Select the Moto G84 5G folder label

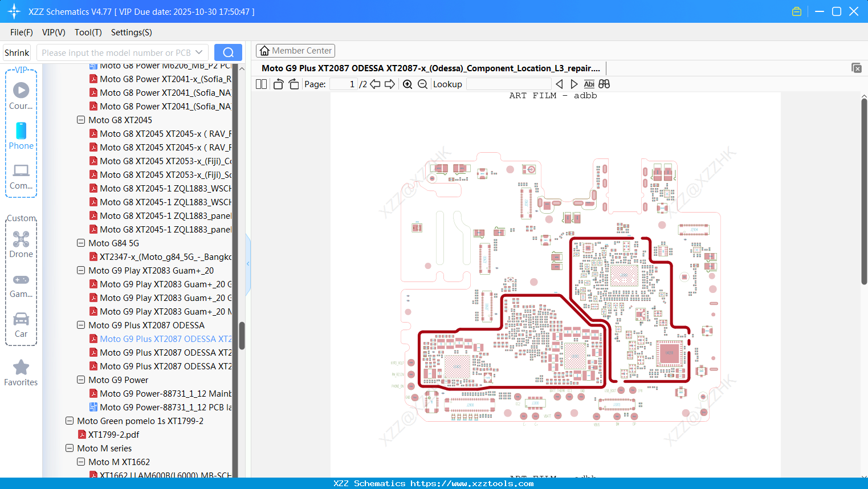113,243
